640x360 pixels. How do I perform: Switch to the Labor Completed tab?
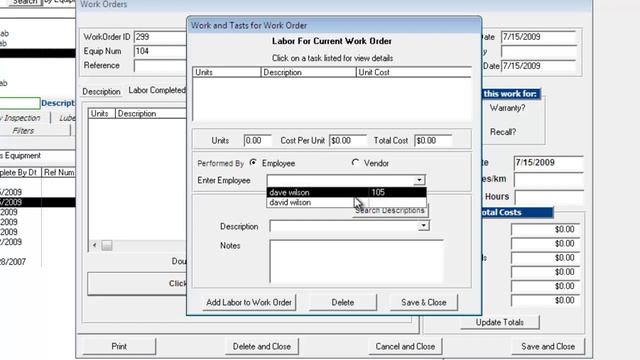(157, 90)
